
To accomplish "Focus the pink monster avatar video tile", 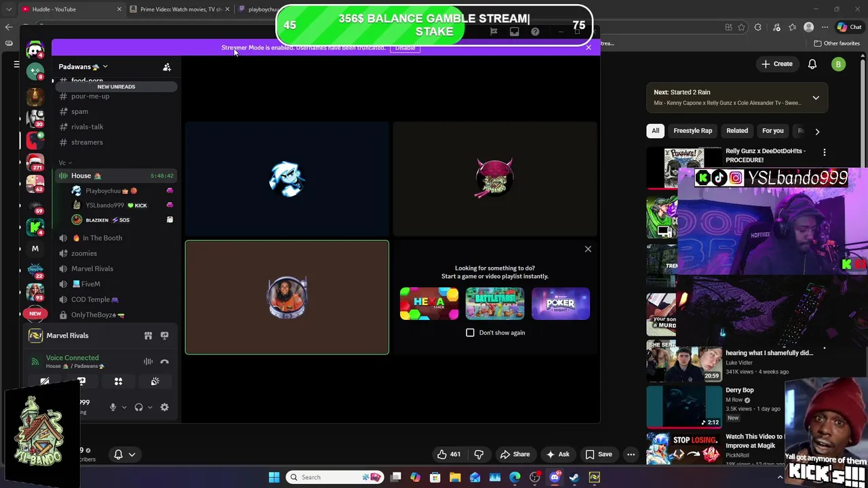I will pyautogui.click(x=495, y=179).
